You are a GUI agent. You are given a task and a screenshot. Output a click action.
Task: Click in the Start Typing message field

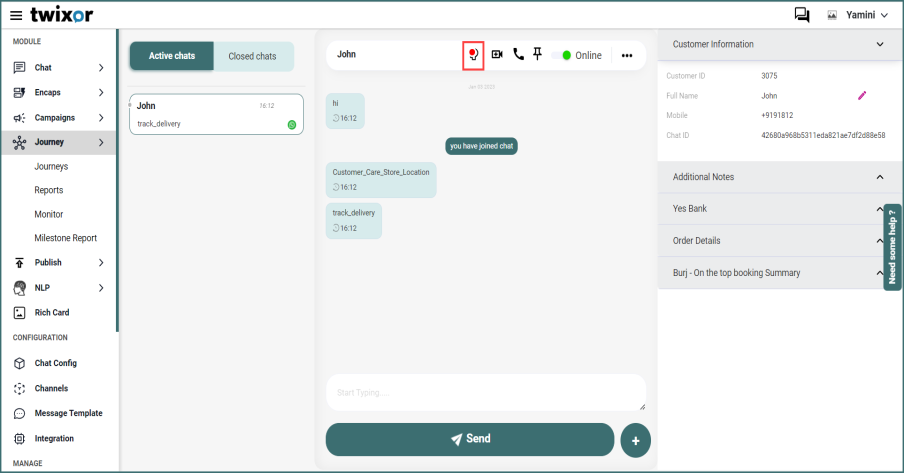point(485,392)
